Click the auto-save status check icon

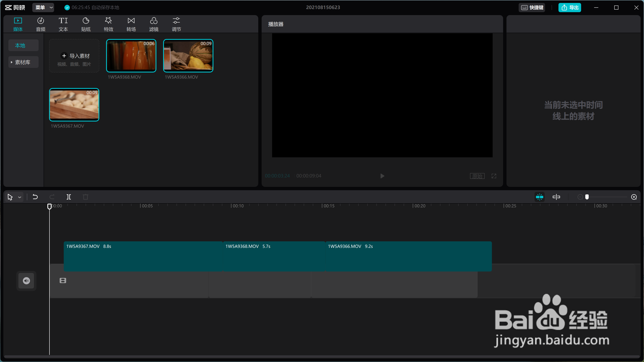pos(67,8)
